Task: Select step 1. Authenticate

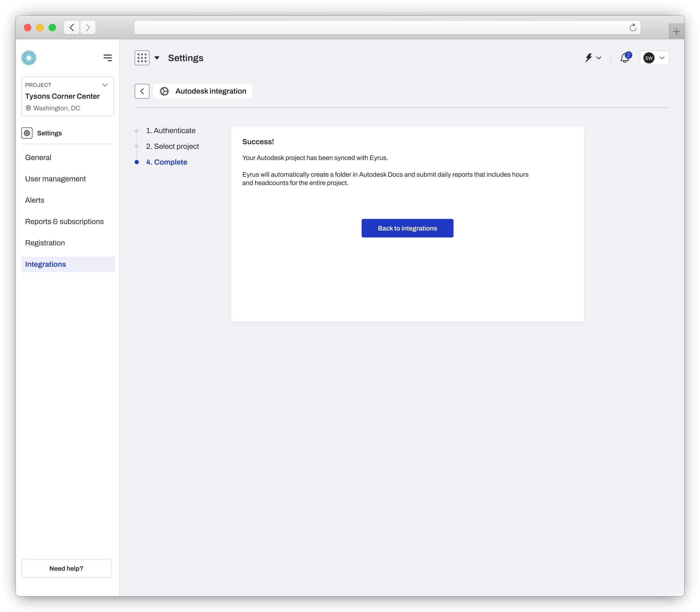Action: click(171, 131)
